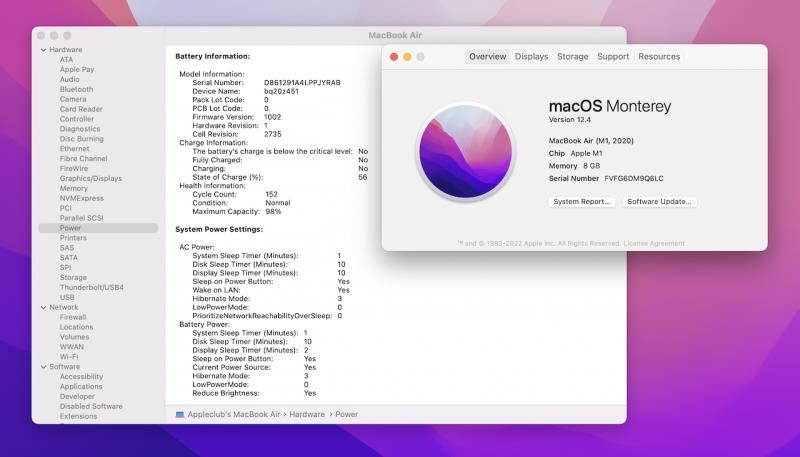Select Thunderbolt/USB4 in the sidebar
This screenshot has width=800, height=457.
pyautogui.click(x=91, y=287)
